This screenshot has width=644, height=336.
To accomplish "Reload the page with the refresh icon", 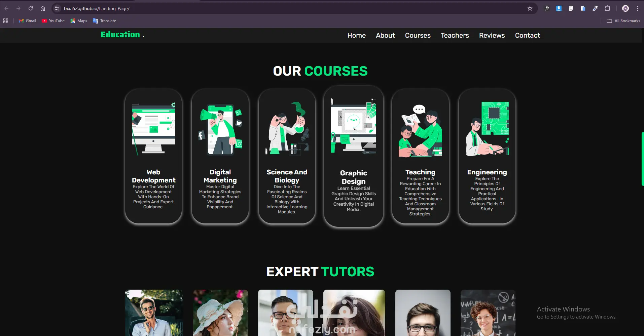I will (x=31, y=8).
